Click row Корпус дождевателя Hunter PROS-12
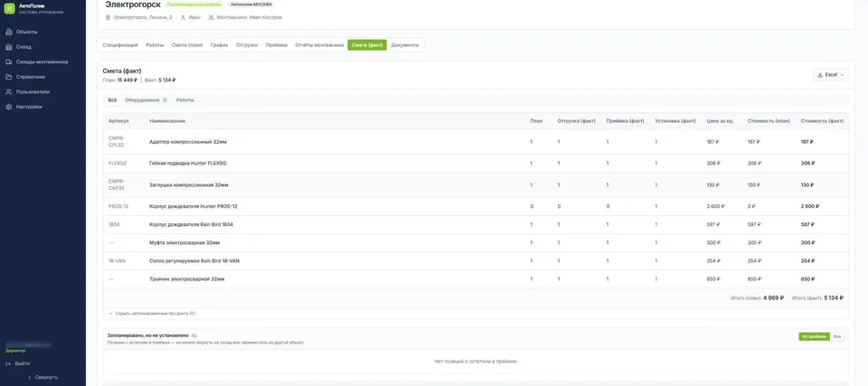The width and height of the screenshot is (868, 386). coord(476,207)
